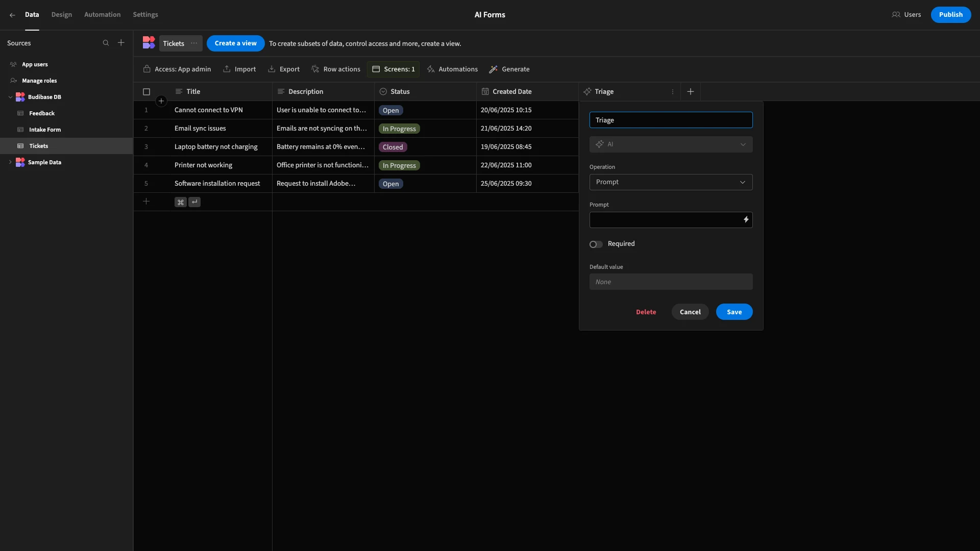
Task: Click the Generate magic wand icon
Action: point(493,69)
